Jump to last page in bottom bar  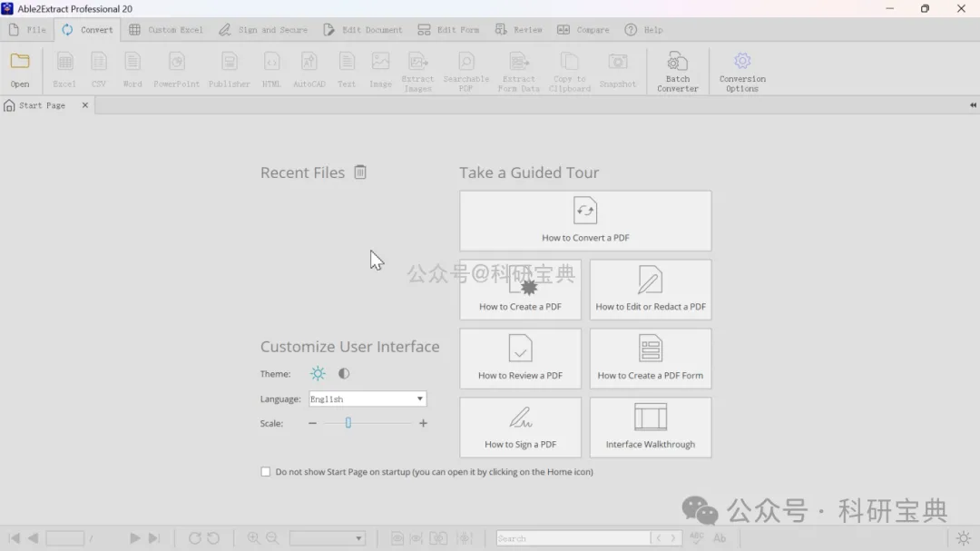point(153,538)
